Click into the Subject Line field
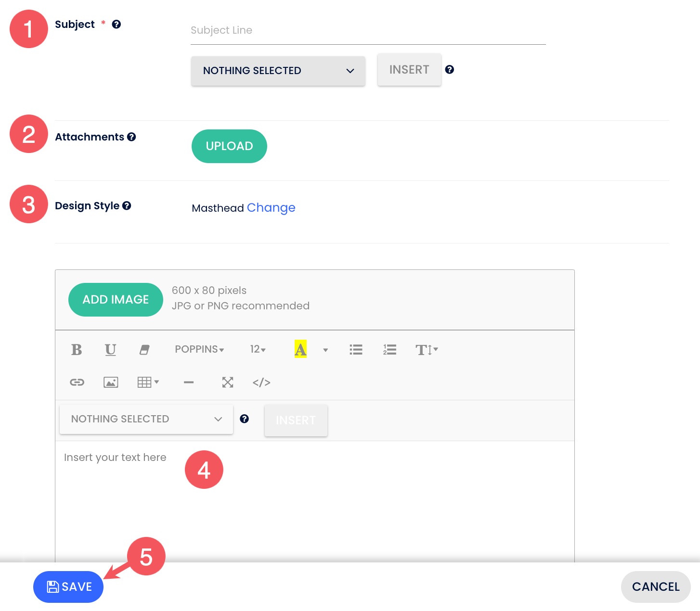This screenshot has height=611, width=700. click(368, 31)
